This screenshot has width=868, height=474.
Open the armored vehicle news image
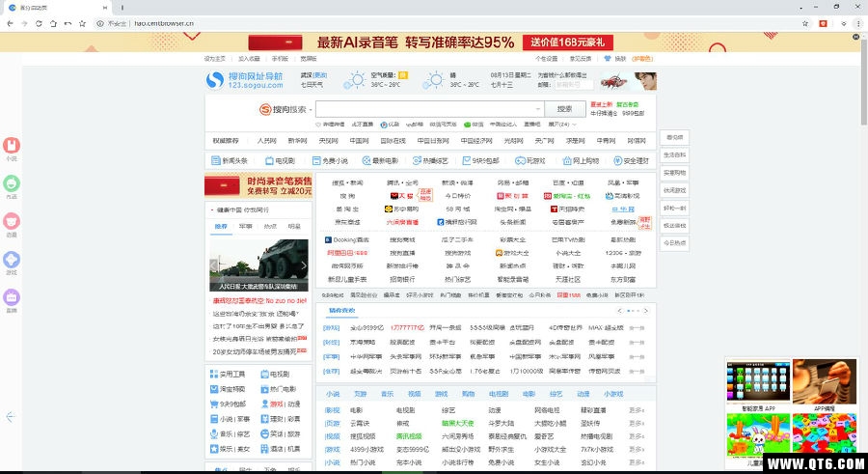(258, 265)
